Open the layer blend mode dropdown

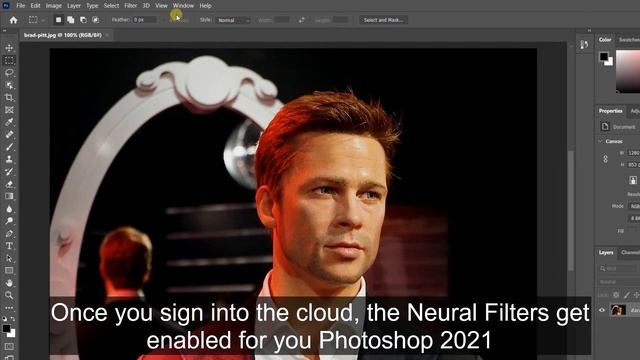click(x=619, y=282)
